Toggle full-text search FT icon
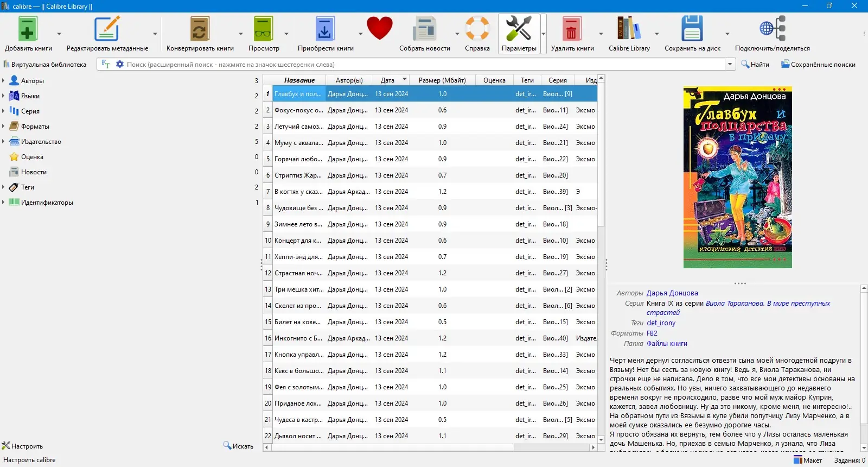 106,64
